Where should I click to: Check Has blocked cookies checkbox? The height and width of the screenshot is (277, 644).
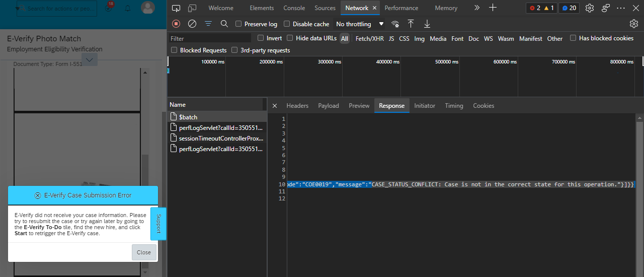click(573, 38)
